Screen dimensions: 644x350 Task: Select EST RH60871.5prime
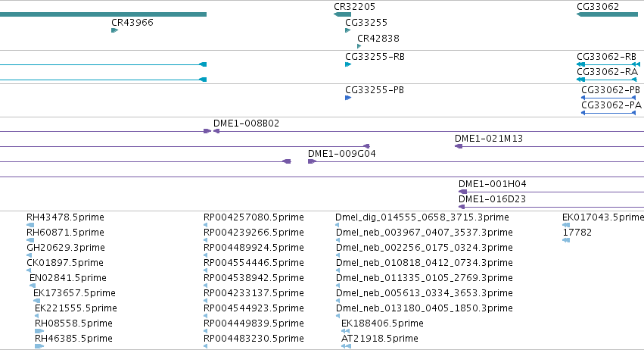click(x=65, y=233)
